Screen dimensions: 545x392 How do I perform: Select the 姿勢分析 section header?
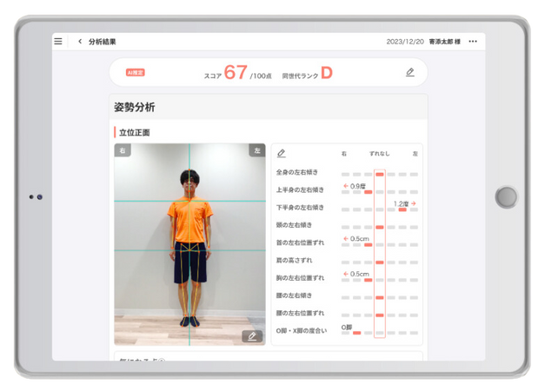(135, 107)
